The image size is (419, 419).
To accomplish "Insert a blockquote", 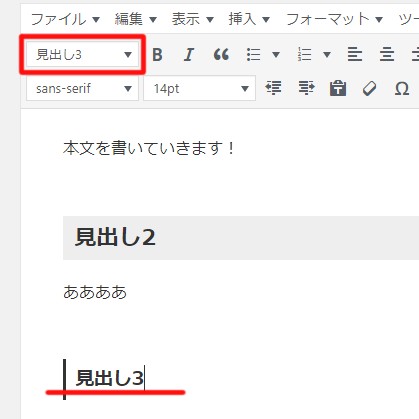I will [221, 54].
